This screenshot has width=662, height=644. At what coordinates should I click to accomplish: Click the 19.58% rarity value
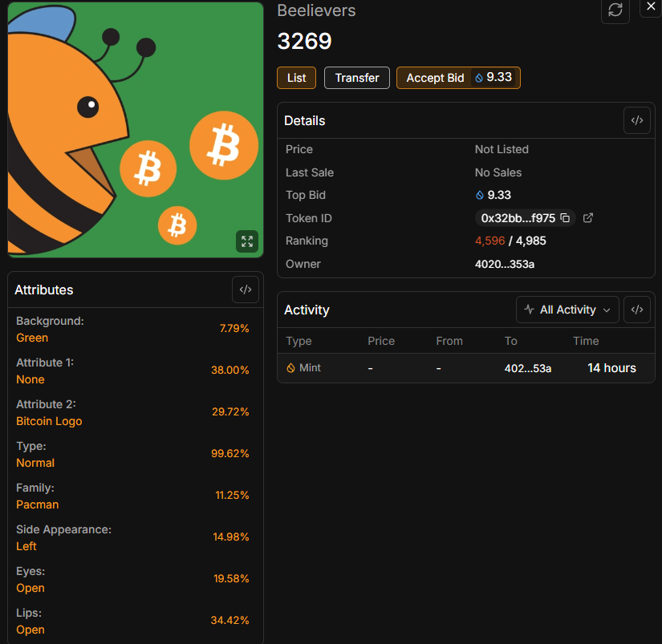click(231, 579)
